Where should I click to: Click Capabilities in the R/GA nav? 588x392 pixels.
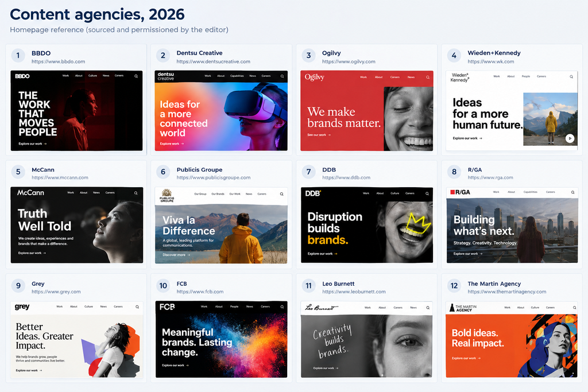pyautogui.click(x=530, y=192)
